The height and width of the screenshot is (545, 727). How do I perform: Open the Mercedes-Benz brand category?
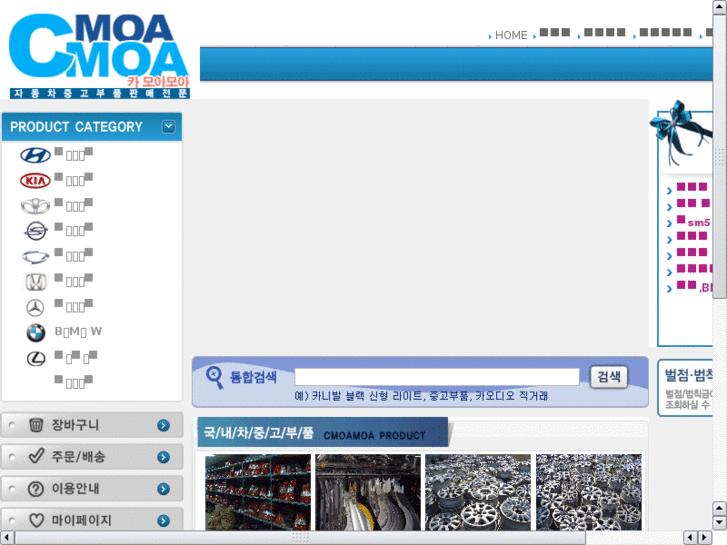35,307
